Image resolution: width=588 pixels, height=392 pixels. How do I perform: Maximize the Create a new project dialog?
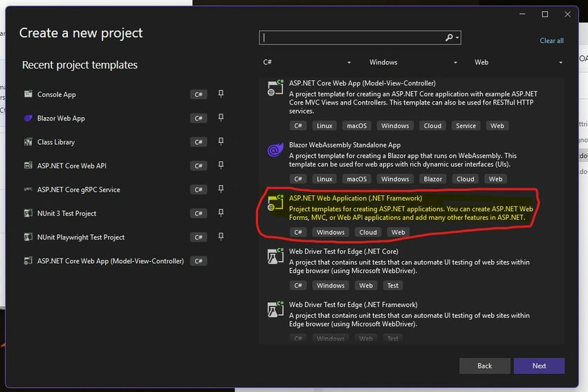pyautogui.click(x=545, y=15)
